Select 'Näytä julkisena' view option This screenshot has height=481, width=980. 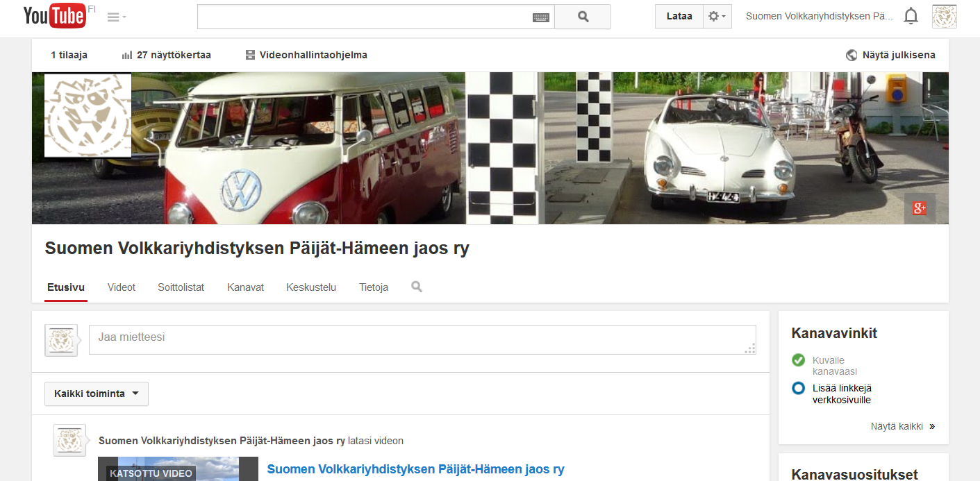click(890, 55)
